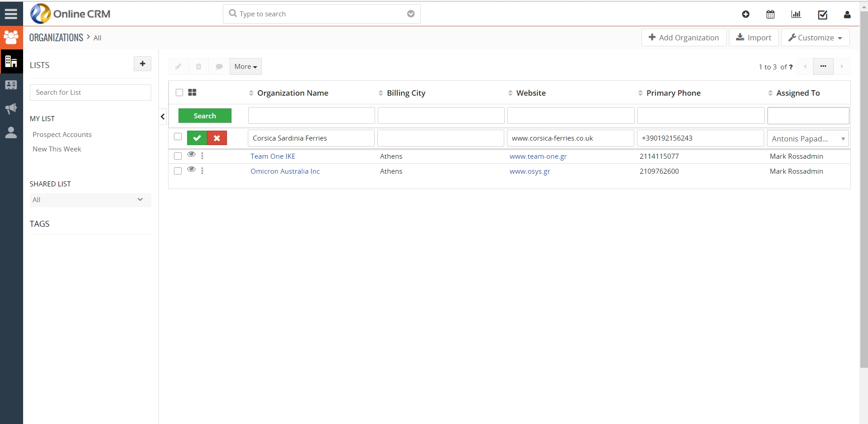This screenshot has width=868, height=424.
Task: Click the record count question mark
Action: coord(791,67)
